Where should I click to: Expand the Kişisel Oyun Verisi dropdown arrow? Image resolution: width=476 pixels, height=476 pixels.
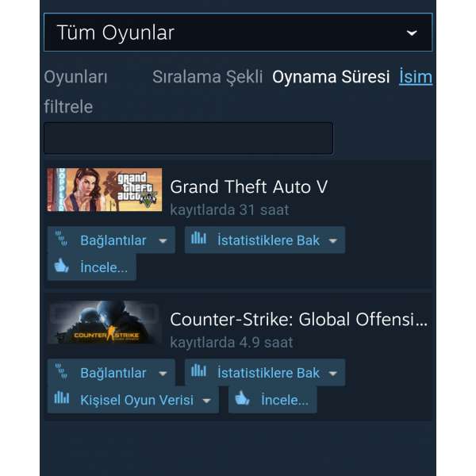pos(207,401)
